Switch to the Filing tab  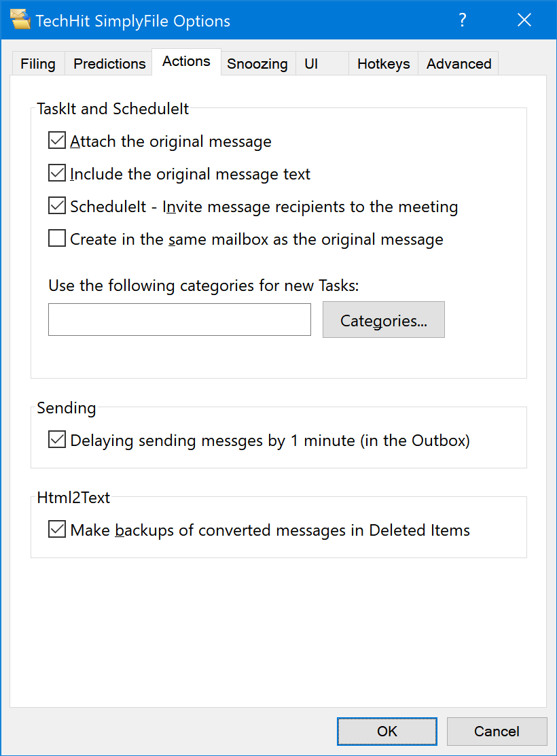(x=38, y=64)
